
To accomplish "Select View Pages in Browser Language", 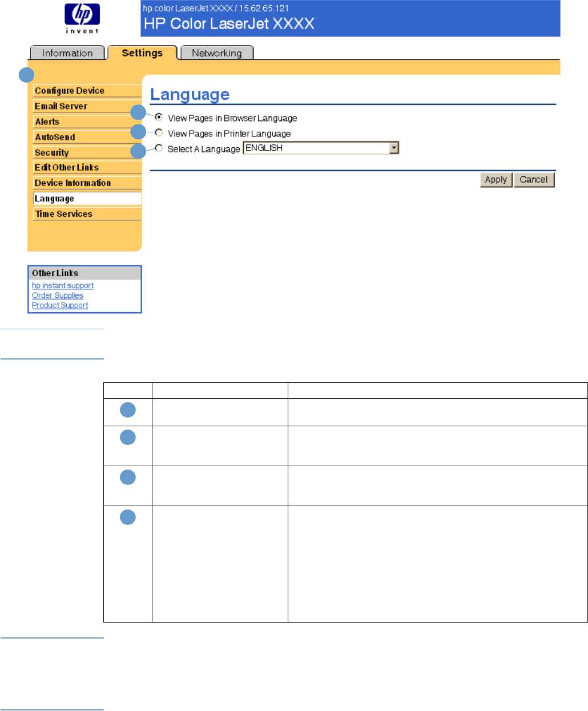I will (159, 117).
